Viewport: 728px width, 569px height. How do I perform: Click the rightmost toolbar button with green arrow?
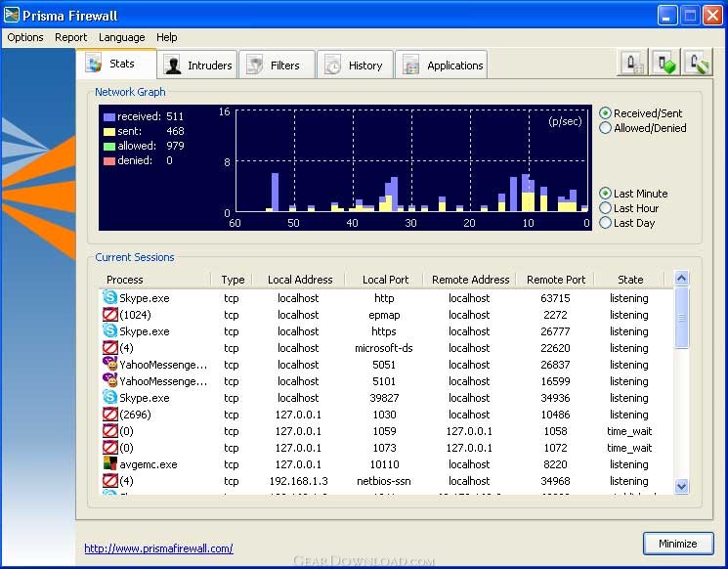tap(698, 63)
